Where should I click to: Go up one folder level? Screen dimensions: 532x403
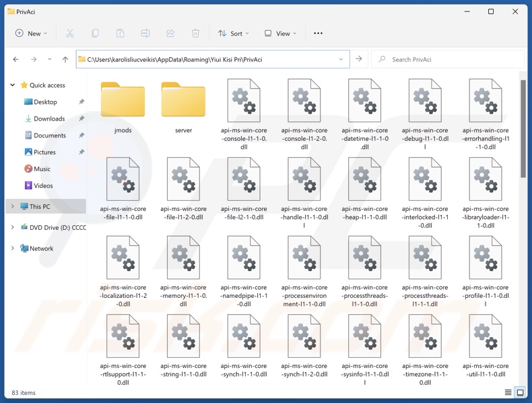pos(65,59)
